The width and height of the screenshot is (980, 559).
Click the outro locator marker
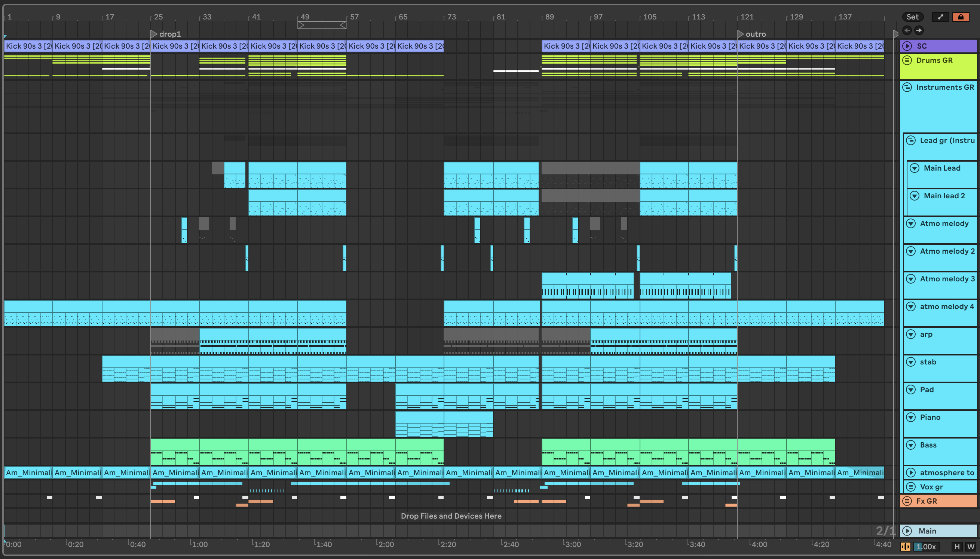[740, 34]
